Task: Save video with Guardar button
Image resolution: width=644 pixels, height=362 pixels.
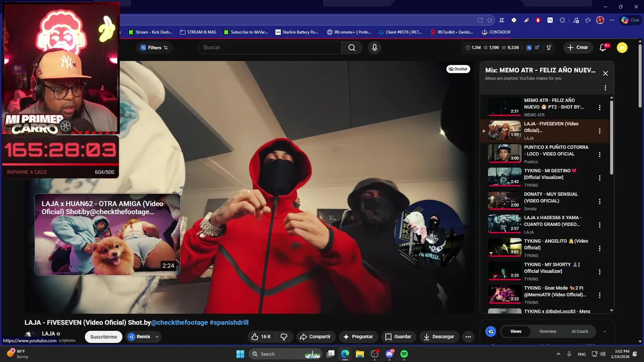Action: (398, 337)
